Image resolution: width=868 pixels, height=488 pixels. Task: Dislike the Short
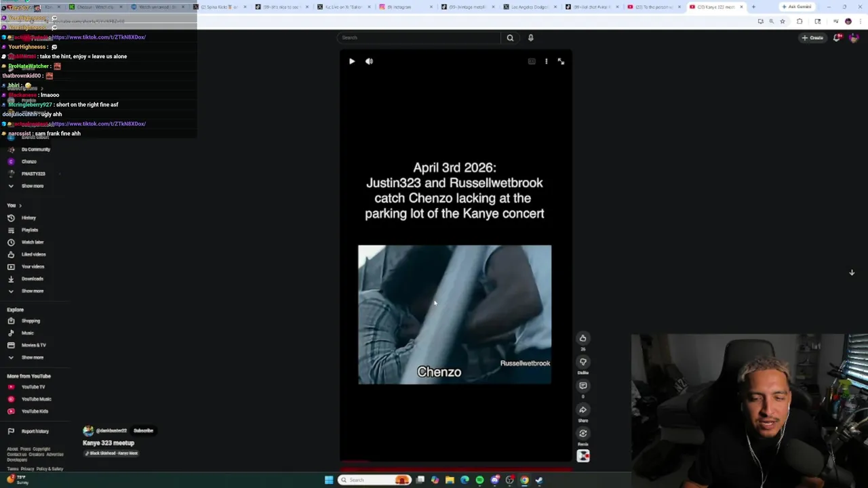583,362
